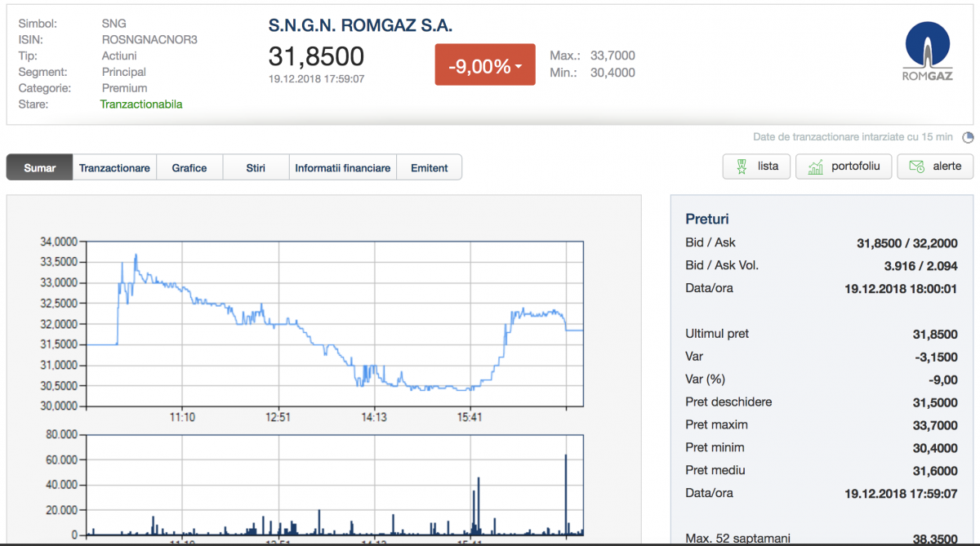This screenshot has height=546, width=980.
Task: Click the ISIN code ROSNGNACNOR3
Action: point(150,39)
